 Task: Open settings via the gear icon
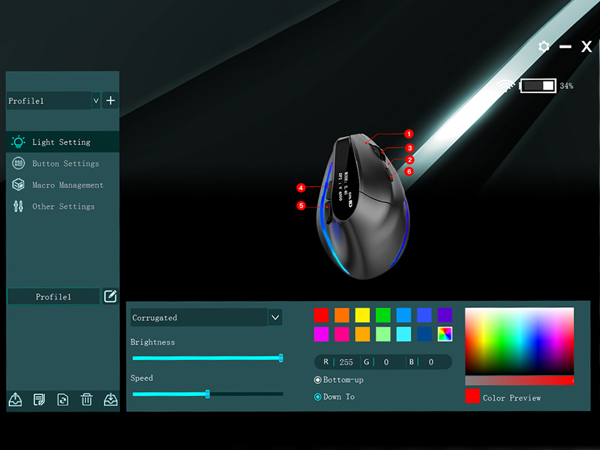click(543, 47)
